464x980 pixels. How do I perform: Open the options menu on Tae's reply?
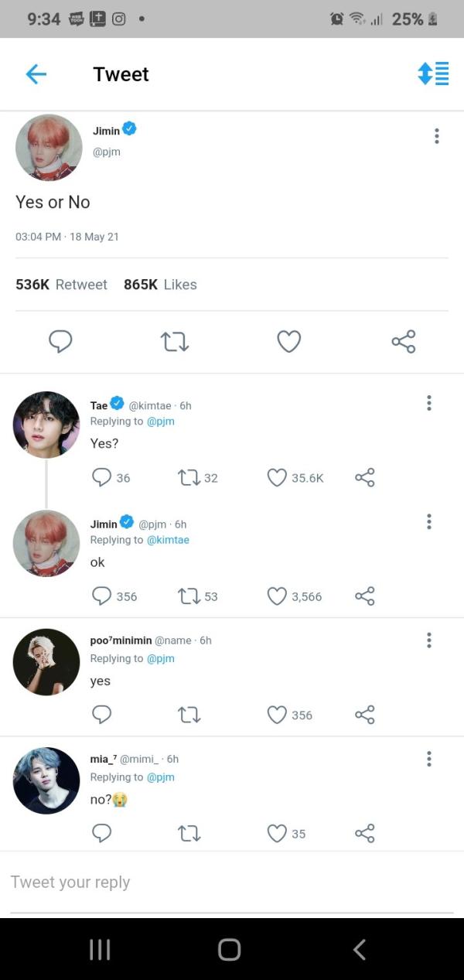click(428, 403)
